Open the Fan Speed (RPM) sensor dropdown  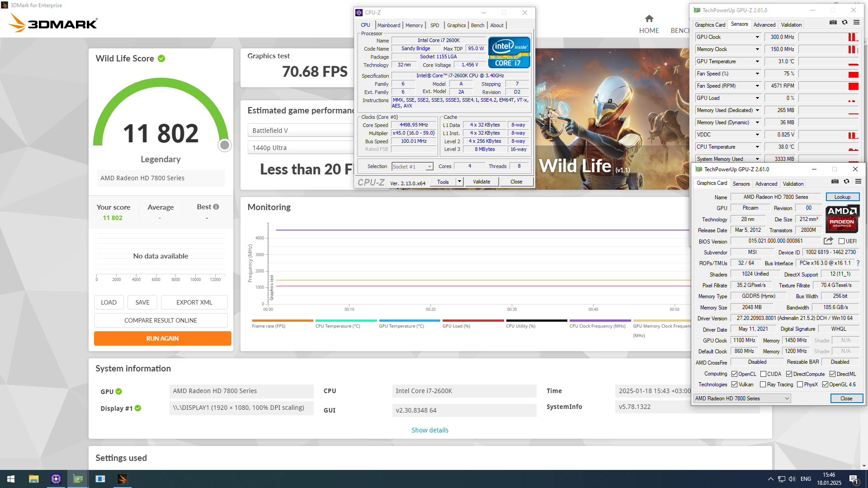(x=757, y=86)
